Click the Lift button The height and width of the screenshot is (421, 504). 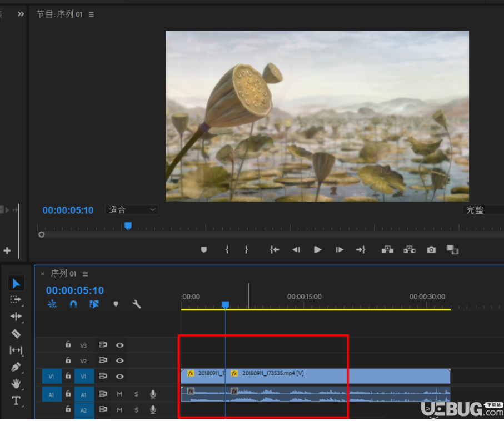click(387, 250)
